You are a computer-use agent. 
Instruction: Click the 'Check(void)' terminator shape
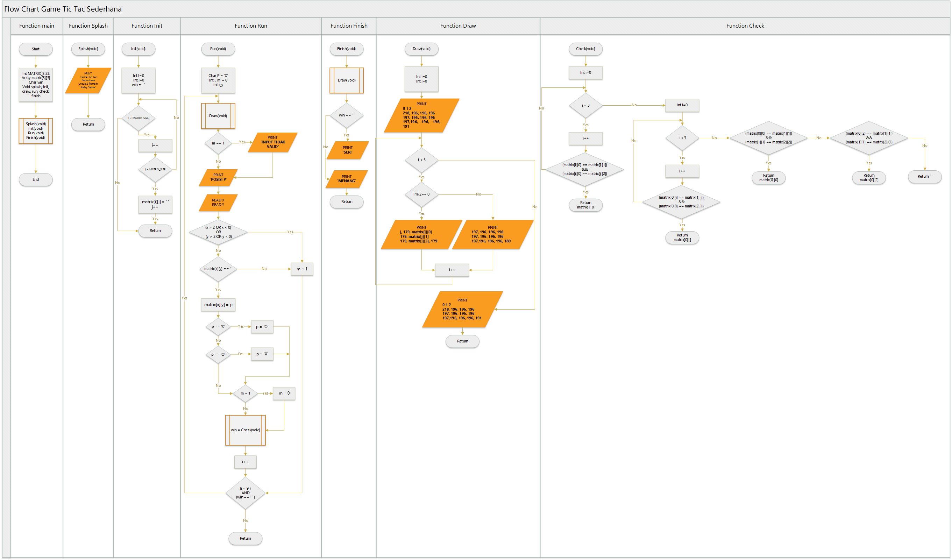click(x=585, y=49)
